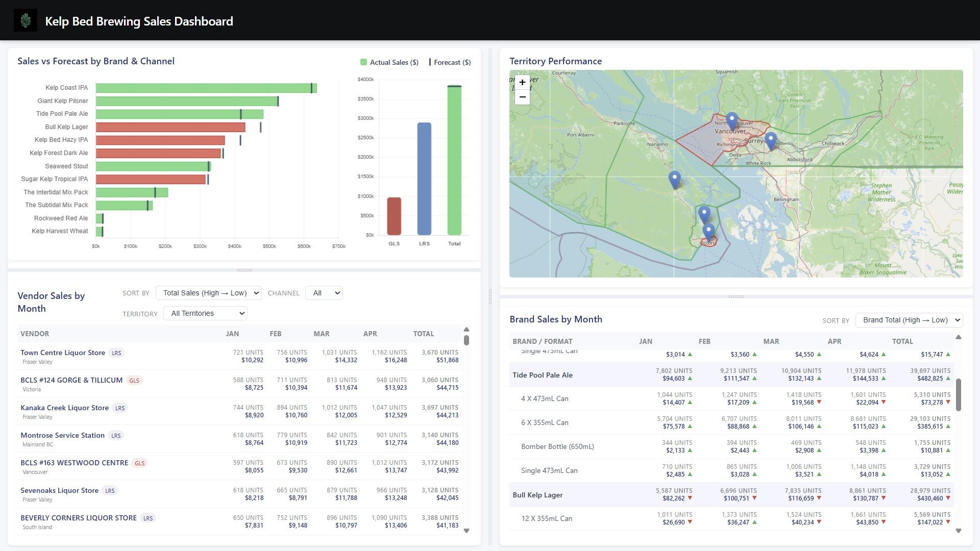Toggle the Forecast legend item
This screenshot has height=551, width=980.
[451, 62]
